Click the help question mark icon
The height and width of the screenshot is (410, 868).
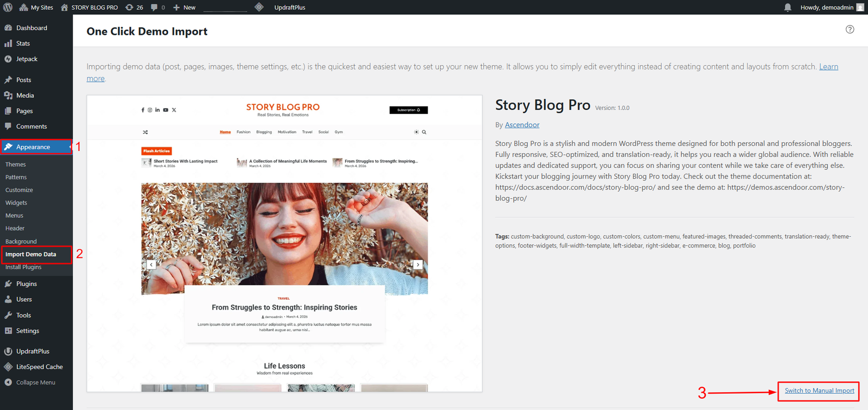coord(850,29)
